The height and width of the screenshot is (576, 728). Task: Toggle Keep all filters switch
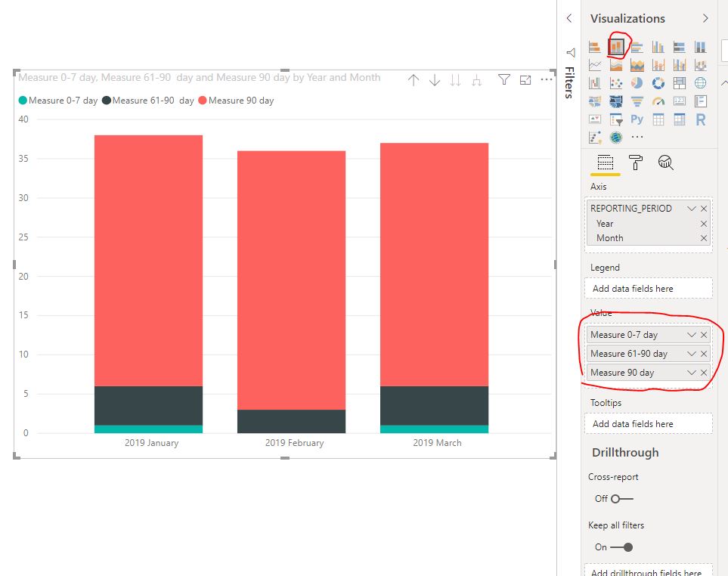tap(621, 547)
